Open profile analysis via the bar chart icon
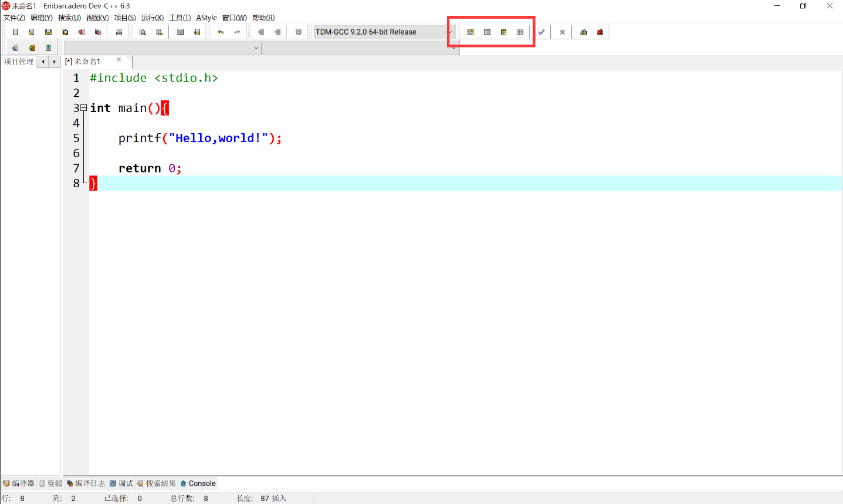 click(x=583, y=32)
